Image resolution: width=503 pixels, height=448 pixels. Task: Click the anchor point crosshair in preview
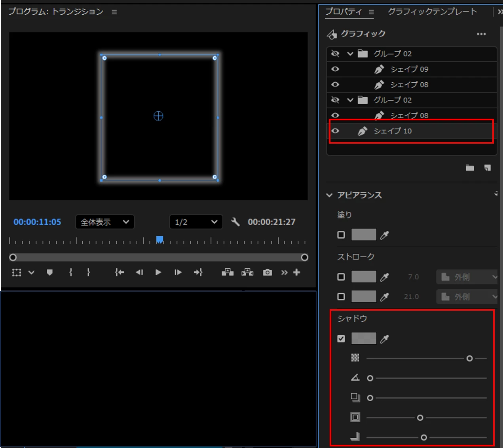click(158, 116)
